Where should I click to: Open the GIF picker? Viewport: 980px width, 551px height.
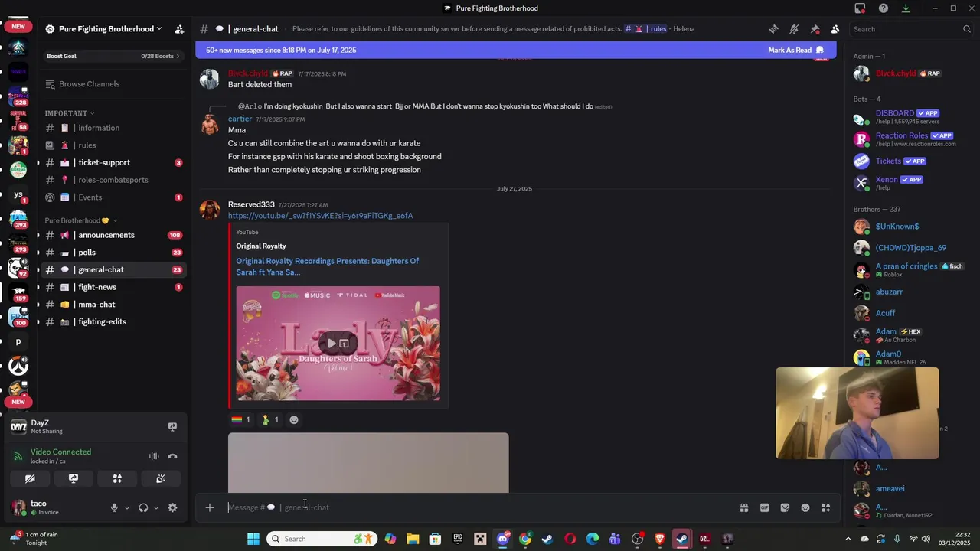click(x=764, y=507)
